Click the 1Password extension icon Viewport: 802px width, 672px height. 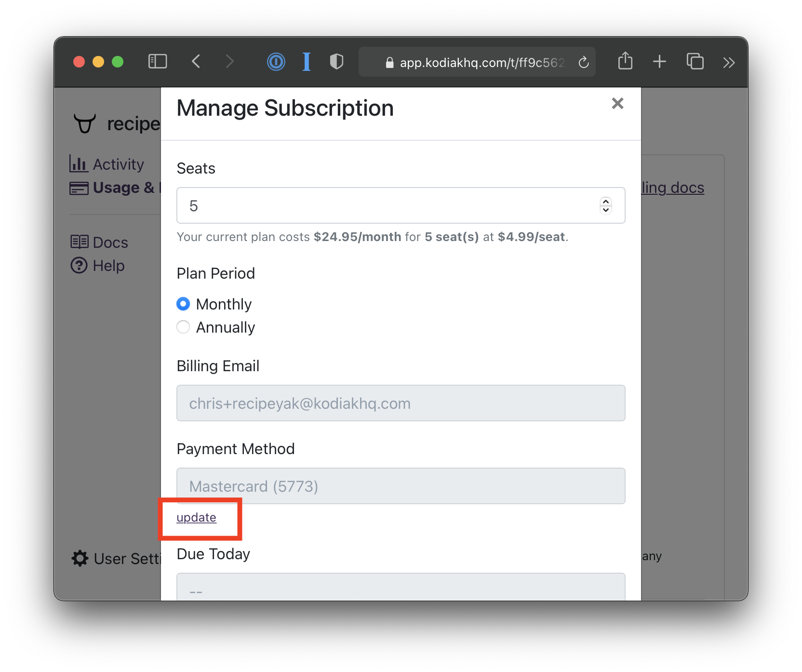point(276,62)
